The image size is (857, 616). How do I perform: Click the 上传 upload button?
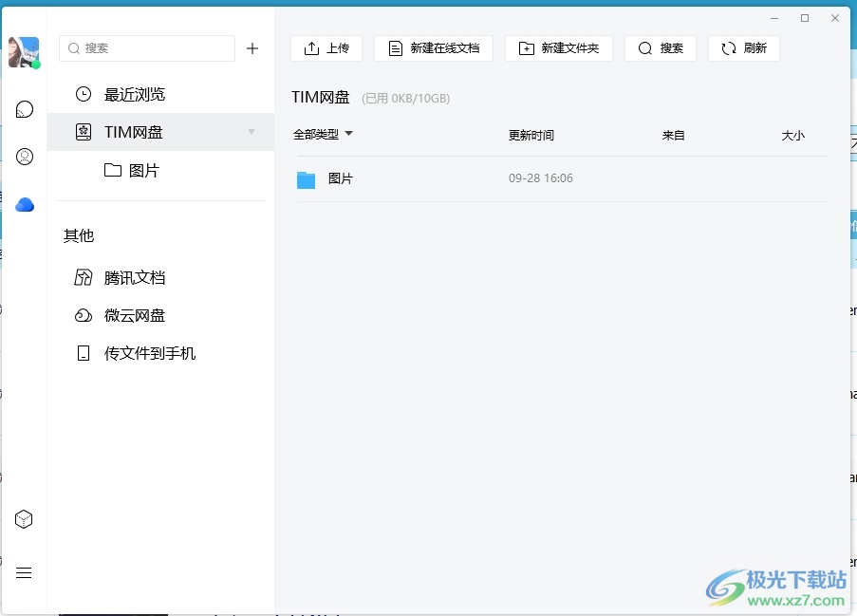[326, 48]
